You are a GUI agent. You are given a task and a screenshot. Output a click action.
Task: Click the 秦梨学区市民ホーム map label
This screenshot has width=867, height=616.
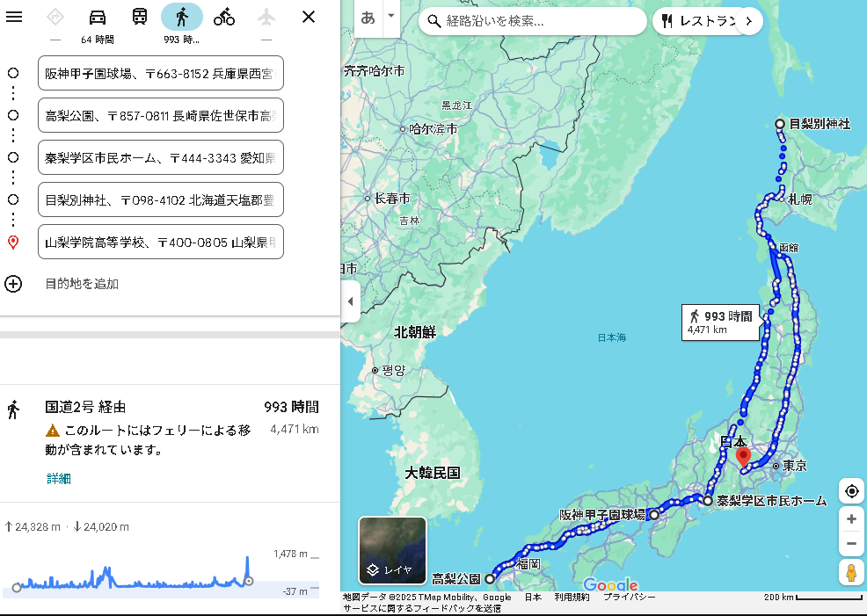pos(771,501)
